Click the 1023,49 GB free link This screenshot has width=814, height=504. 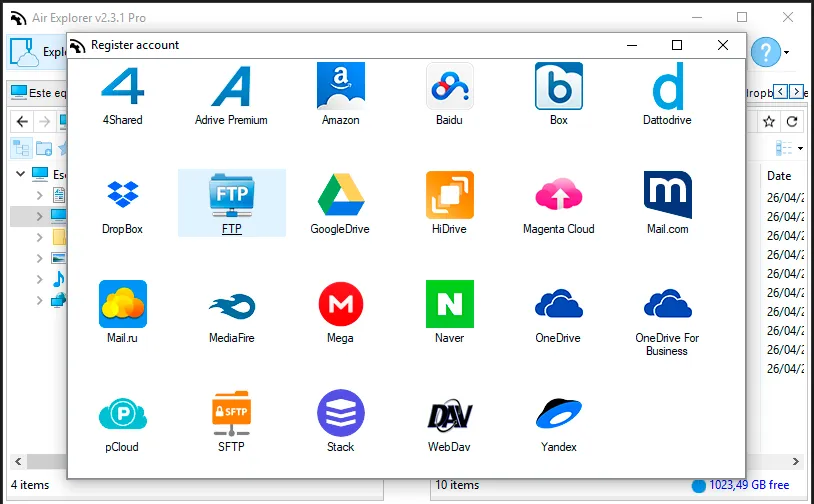(x=749, y=485)
